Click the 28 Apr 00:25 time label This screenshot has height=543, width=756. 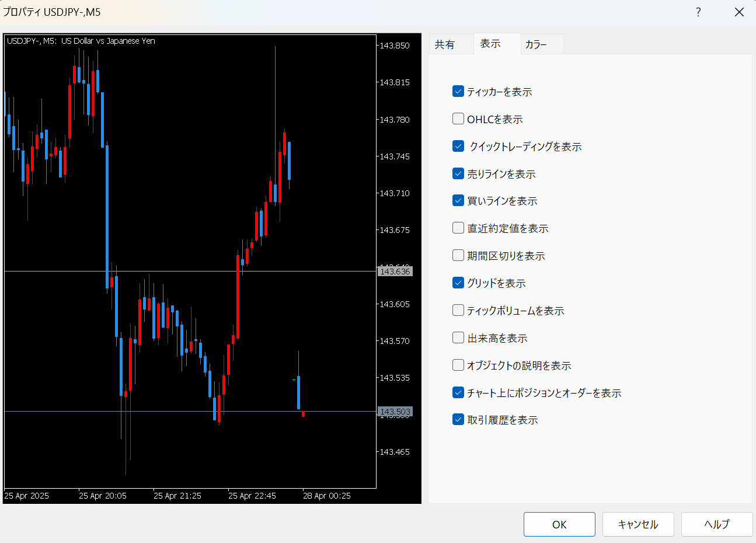[327, 496]
